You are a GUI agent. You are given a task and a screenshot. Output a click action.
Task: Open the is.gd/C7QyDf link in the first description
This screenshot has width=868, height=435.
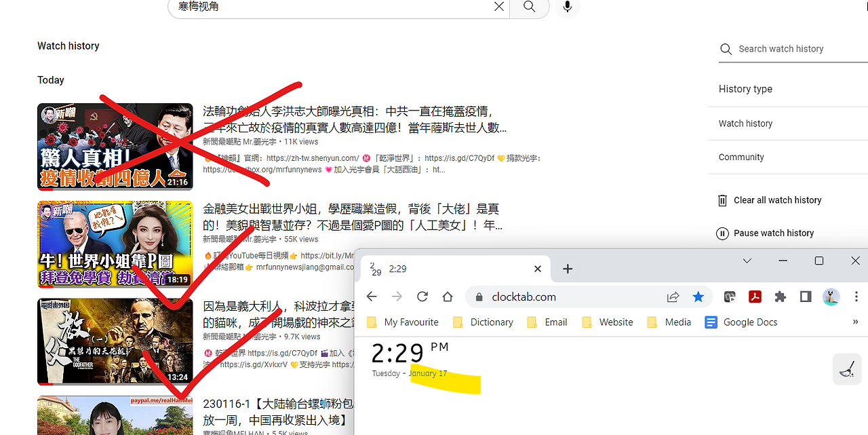click(458, 158)
